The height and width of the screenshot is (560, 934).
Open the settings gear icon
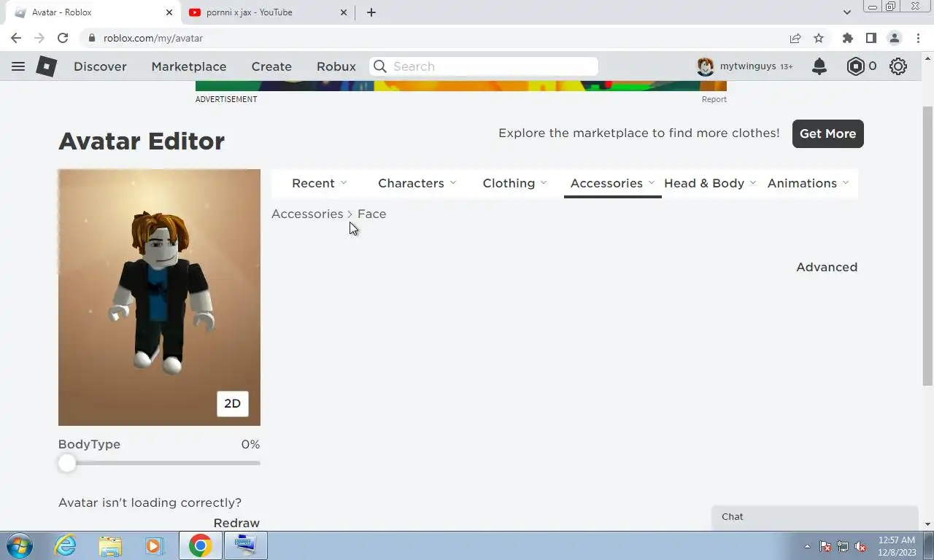click(x=898, y=66)
